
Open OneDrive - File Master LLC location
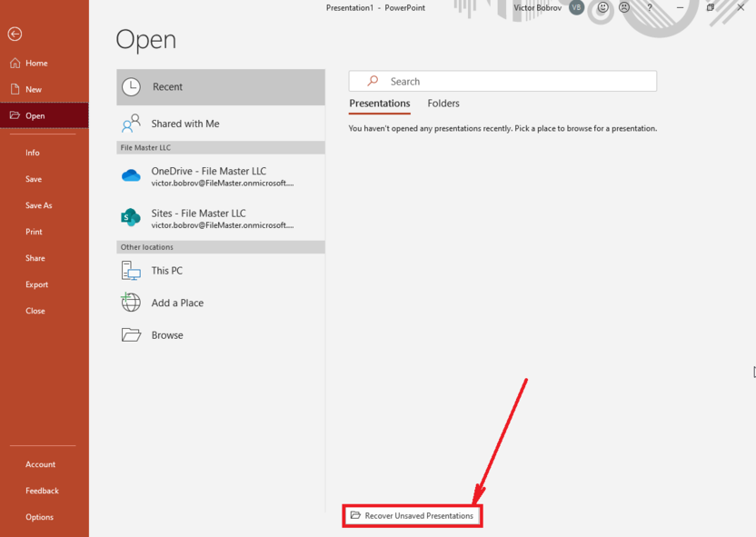[x=221, y=176]
